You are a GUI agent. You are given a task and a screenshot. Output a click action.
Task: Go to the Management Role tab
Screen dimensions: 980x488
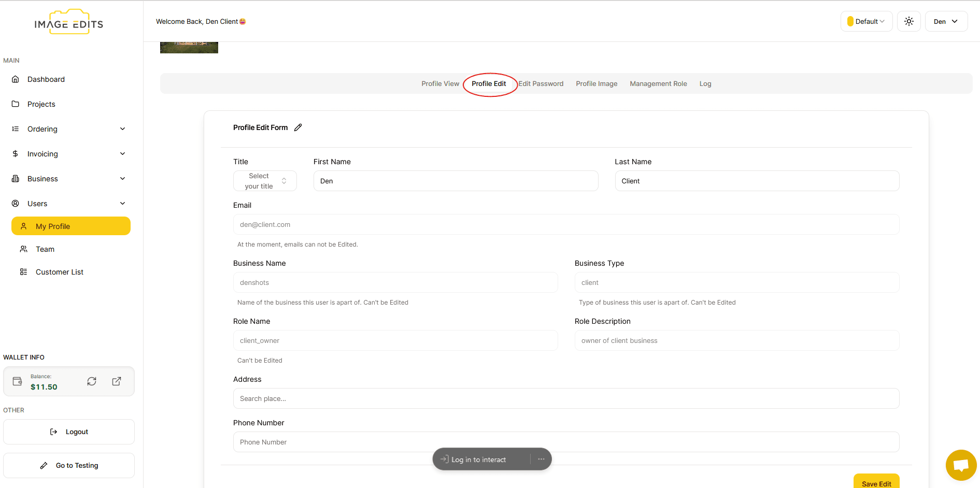[x=658, y=83]
